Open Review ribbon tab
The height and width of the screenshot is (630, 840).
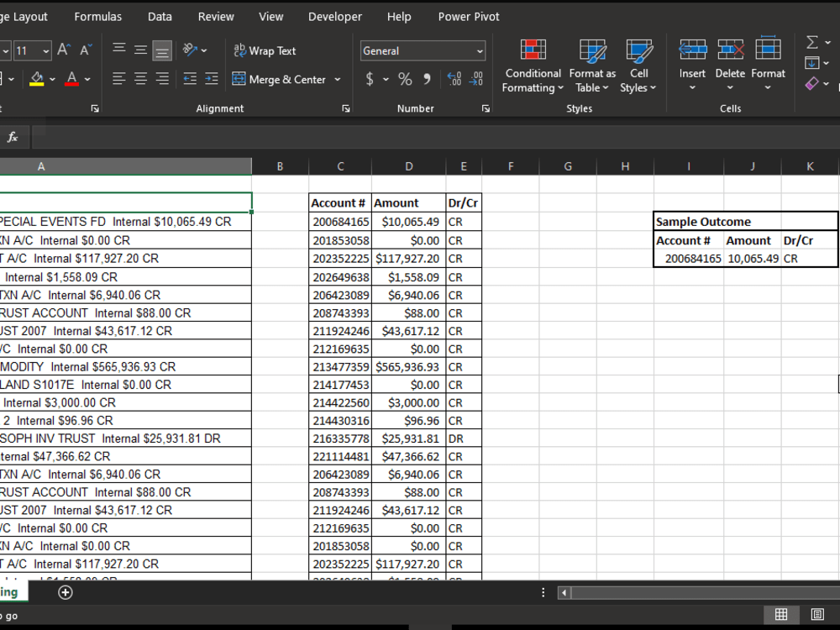[x=216, y=17]
